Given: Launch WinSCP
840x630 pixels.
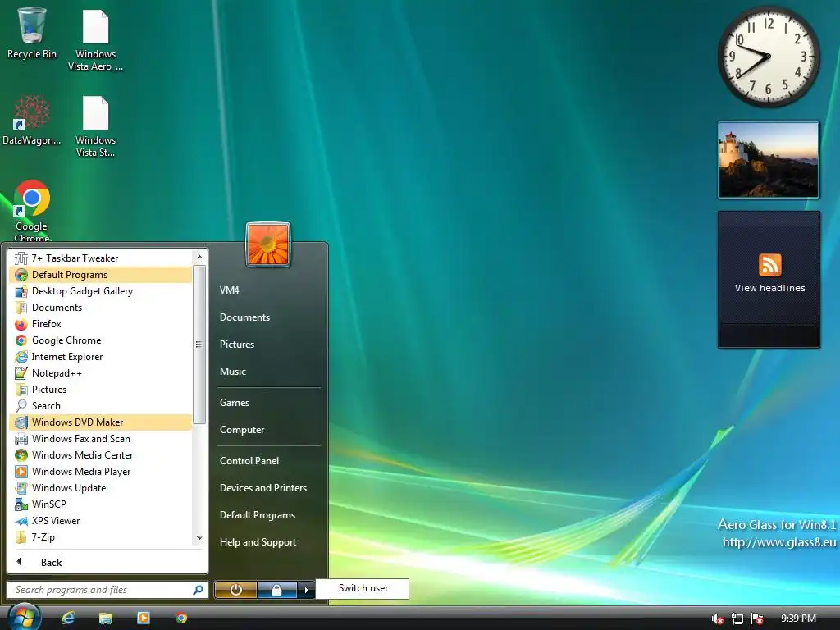Looking at the screenshot, I should (x=101, y=504).
